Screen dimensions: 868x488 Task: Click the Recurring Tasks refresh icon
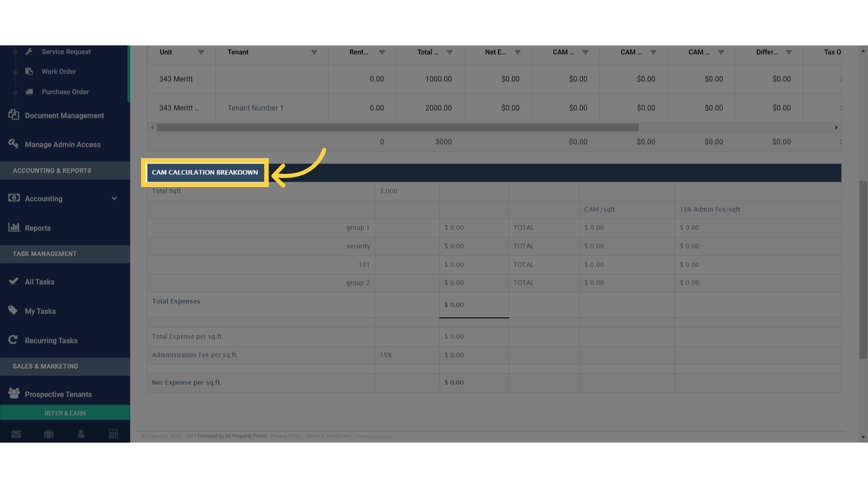tap(13, 340)
